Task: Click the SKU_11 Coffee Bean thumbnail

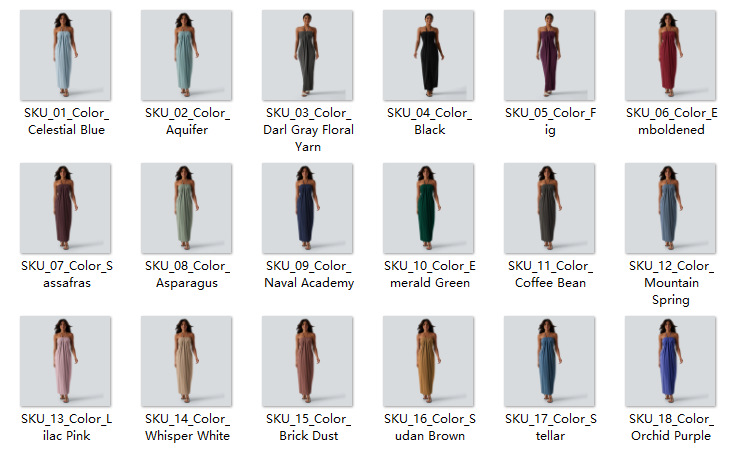Action: (549, 208)
